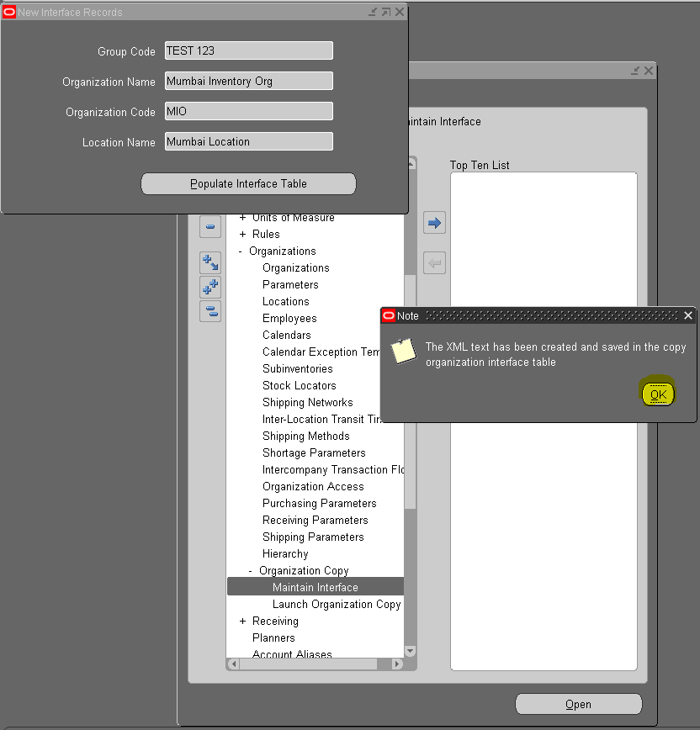
Task: Select Locations in navigator tree
Action: (285, 302)
